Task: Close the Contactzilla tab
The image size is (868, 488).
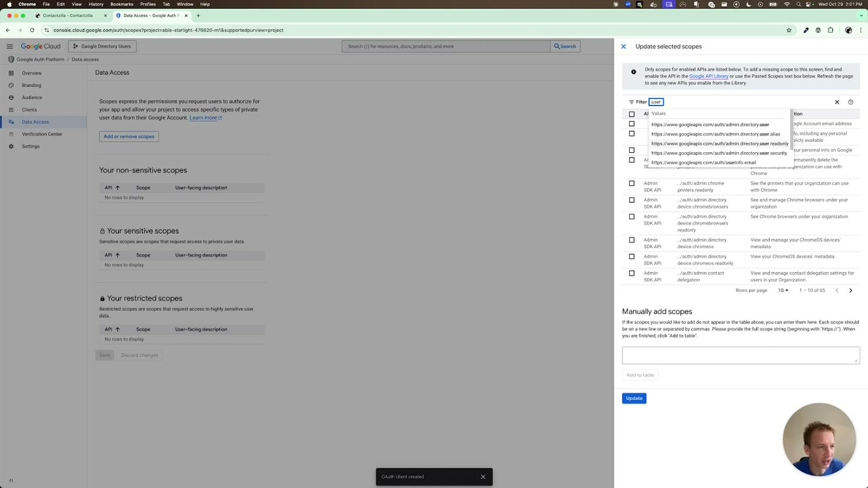Action: tap(105, 16)
